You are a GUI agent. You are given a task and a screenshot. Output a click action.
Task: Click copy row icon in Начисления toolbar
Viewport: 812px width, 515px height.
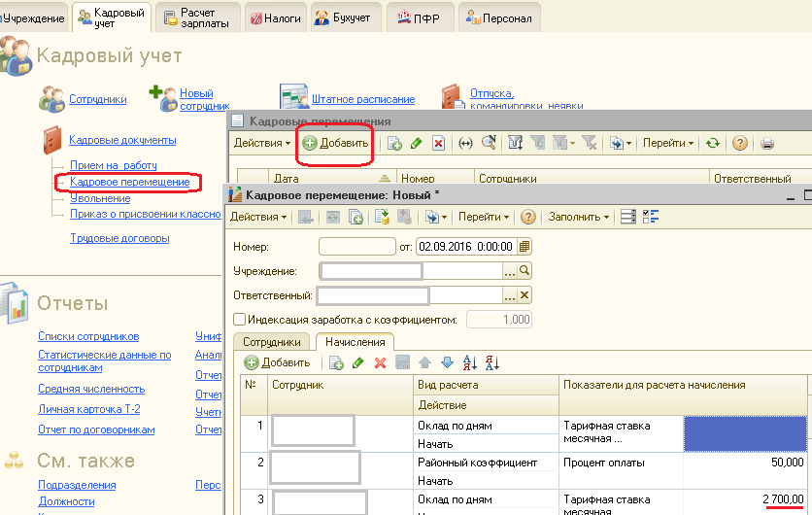pyautogui.click(x=336, y=363)
